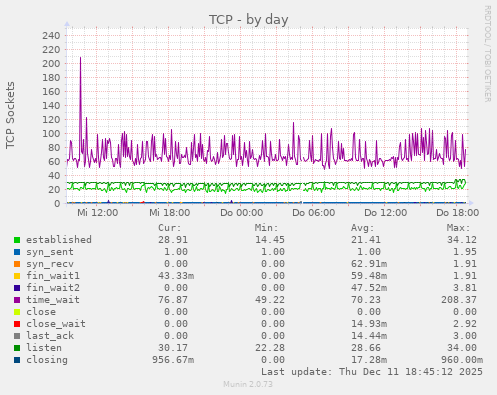Click the 'Do 18:00' time axis label
The width and height of the screenshot is (497, 395).
pos(458,213)
